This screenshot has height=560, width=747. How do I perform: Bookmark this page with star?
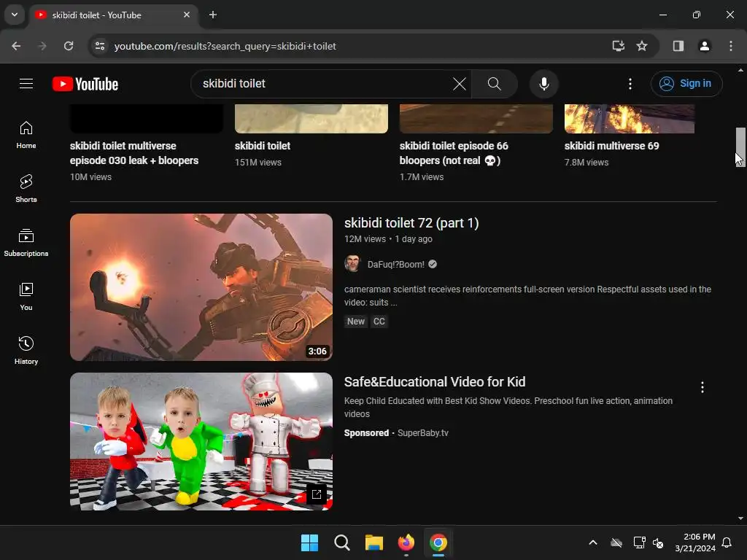(642, 46)
